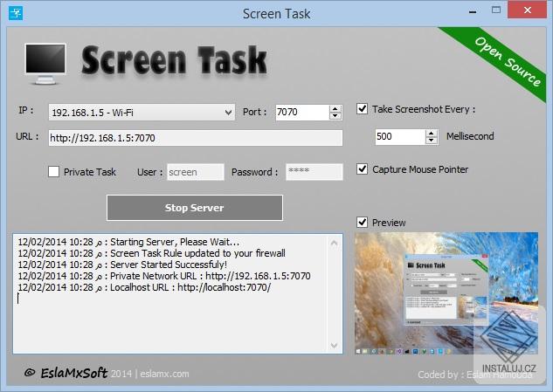Decrease the Mellisecond interval with the down arrow
Image resolution: width=553 pixels, height=392 pixels.
pyautogui.click(x=432, y=141)
